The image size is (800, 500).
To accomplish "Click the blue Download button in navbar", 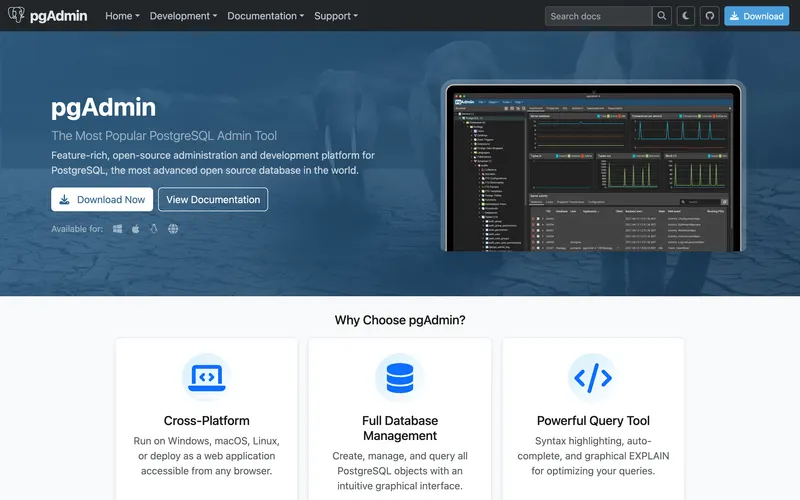I will point(757,16).
